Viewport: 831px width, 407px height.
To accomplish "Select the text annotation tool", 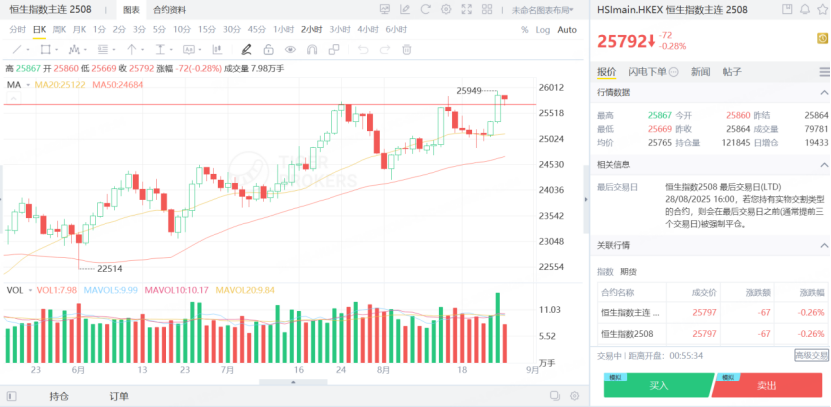I will [160, 50].
